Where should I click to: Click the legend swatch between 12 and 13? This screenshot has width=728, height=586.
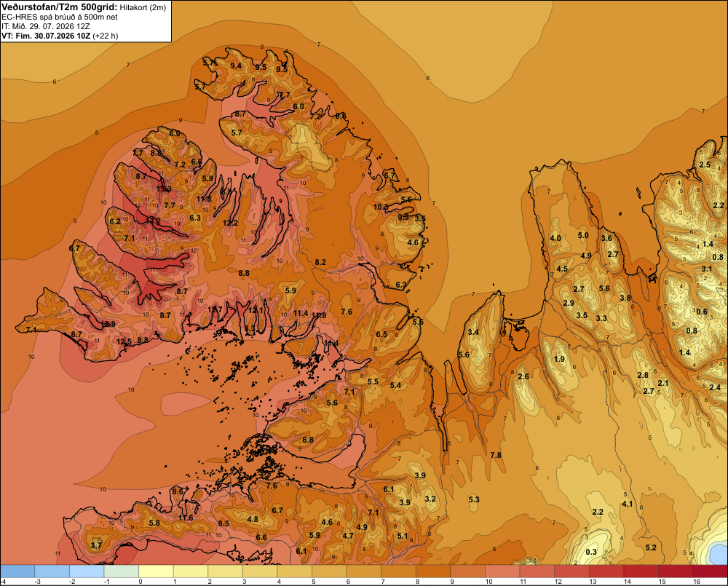click(x=571, y=571)
